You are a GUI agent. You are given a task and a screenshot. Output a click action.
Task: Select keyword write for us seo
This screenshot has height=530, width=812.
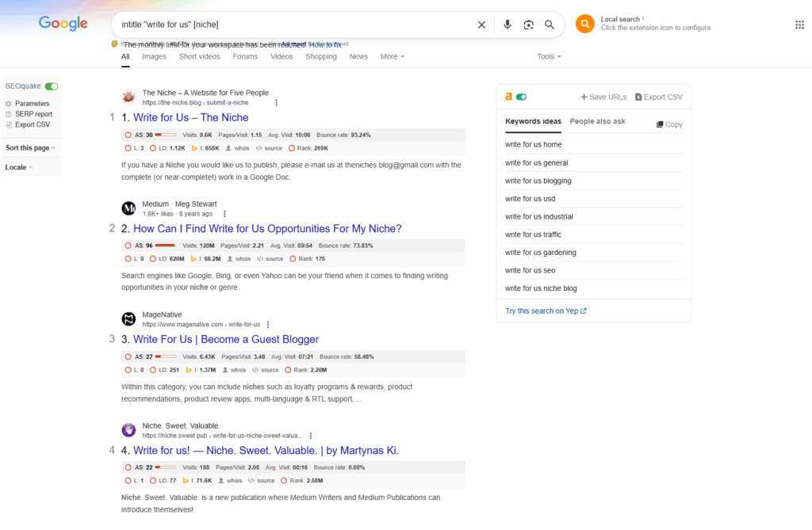click(x=530, y=270)
